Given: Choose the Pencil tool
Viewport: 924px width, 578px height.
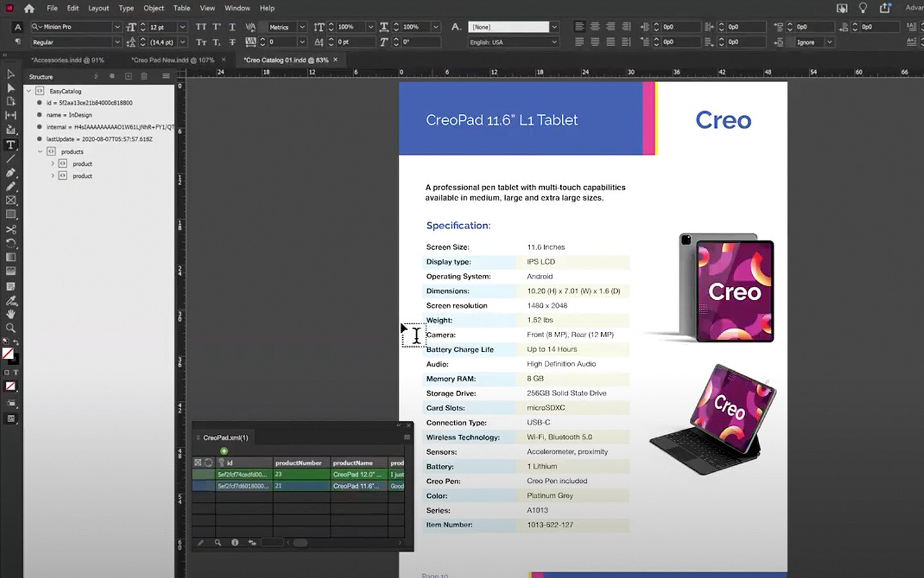Looking at the screenshot, I should (x=10, y=186).
